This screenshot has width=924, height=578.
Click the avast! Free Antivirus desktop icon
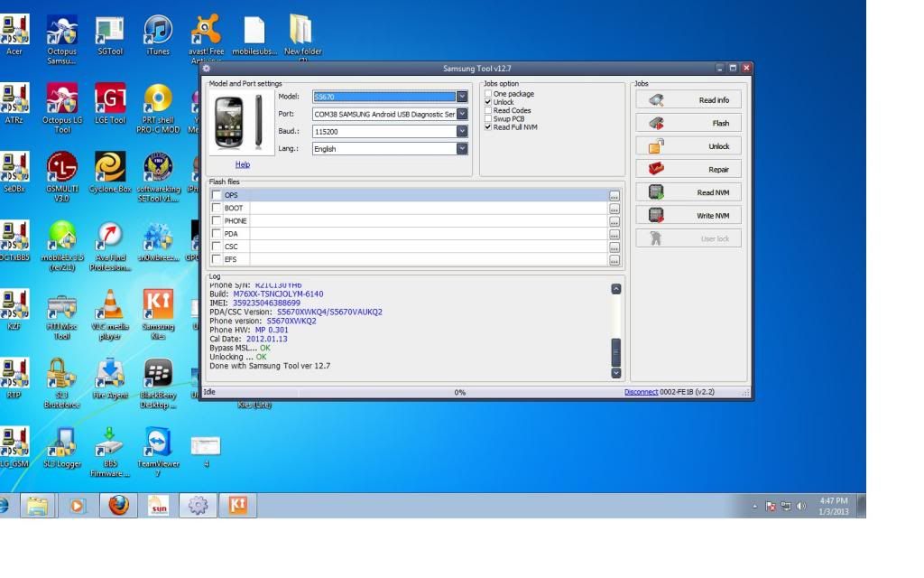point(207,38)
